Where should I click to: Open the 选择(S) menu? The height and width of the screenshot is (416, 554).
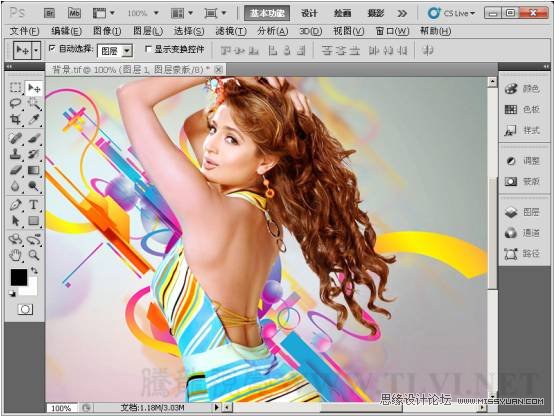click(x=189, y=31)
